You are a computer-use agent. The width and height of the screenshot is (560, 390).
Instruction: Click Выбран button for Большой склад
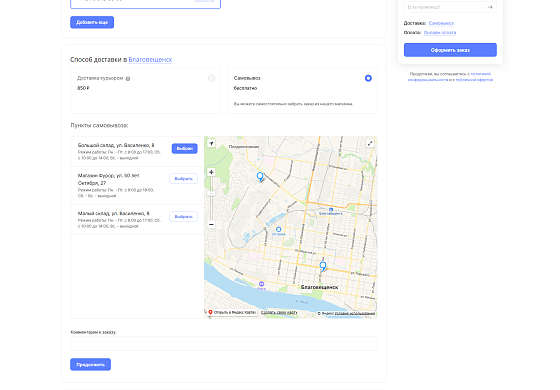click(184, 149)
